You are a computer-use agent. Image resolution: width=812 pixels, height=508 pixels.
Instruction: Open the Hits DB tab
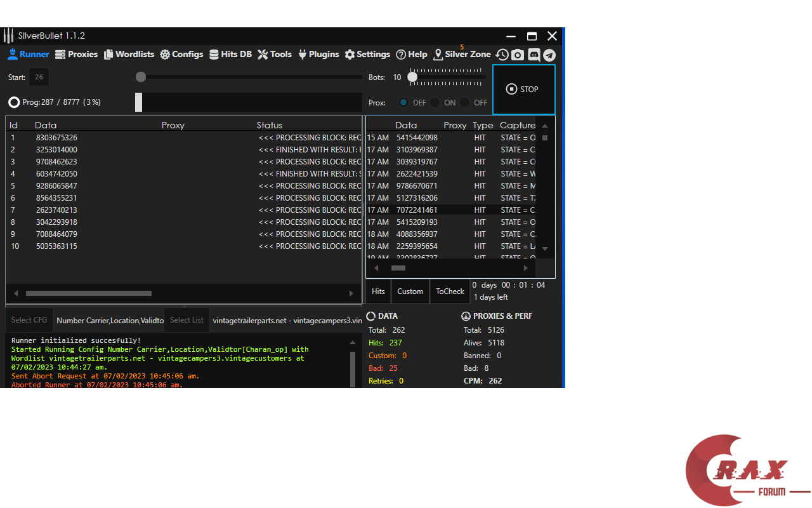point(230,55)
